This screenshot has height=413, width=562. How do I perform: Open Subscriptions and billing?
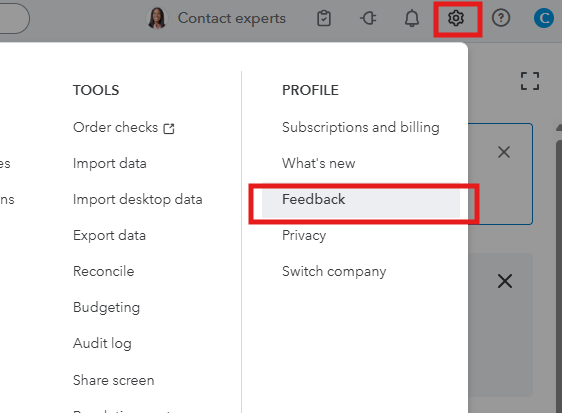tap(361, 127)
